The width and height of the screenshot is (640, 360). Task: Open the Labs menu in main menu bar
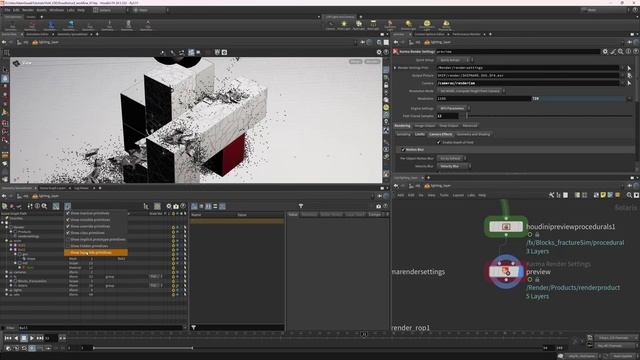71,10
